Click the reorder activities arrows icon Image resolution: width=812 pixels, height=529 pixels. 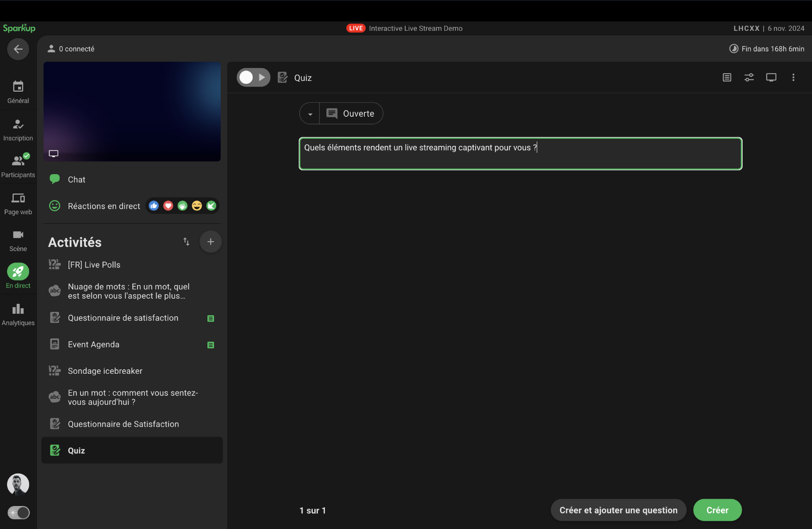pyautogui.click(x=186, y=242)
